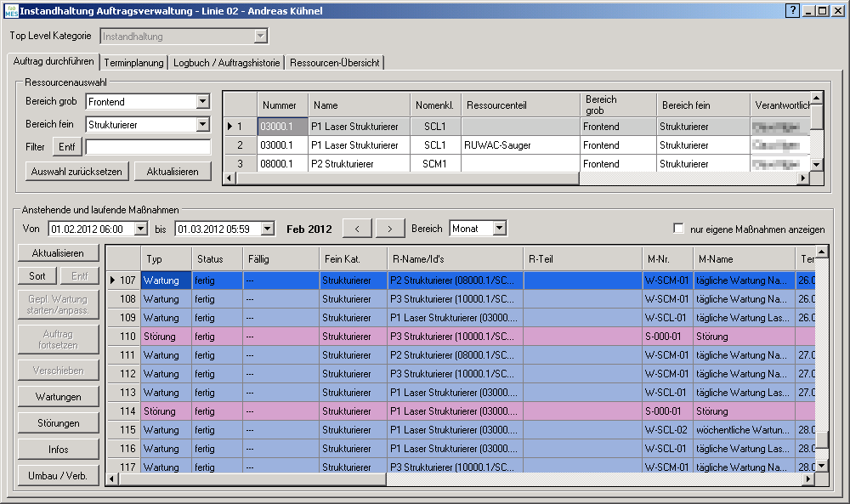Switch to the Terminplanung tab
The height and width of the screenshot is (504, 850).
click(x=133, y=63)
